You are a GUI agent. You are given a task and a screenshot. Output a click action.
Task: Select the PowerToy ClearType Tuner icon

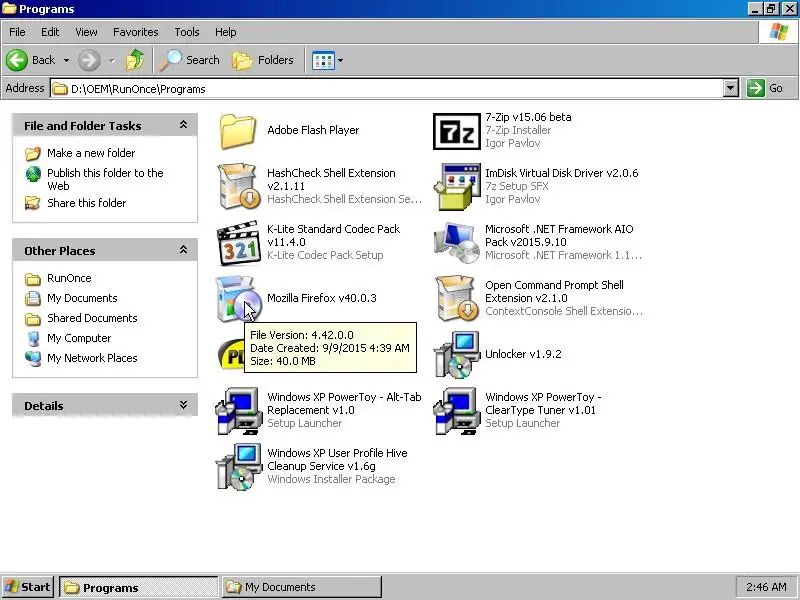click(x=457, y=411)
